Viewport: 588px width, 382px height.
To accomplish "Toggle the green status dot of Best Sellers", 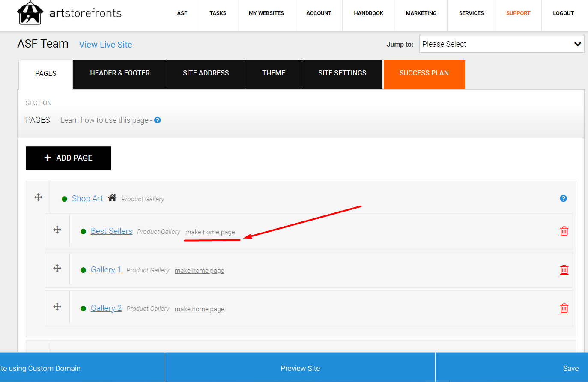I will (83, 232).
